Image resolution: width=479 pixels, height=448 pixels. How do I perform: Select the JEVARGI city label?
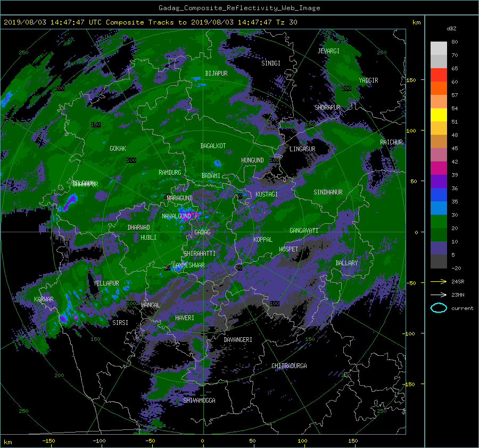328,51
